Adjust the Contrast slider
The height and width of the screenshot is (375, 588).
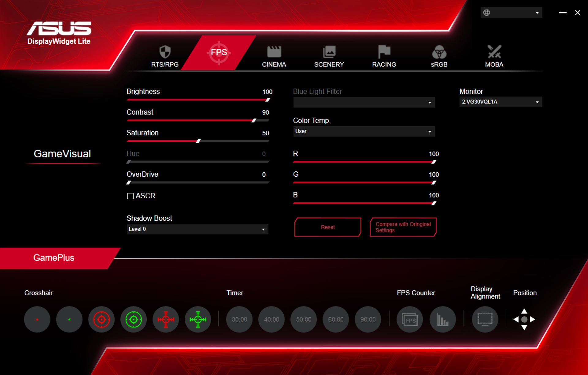click(x=198, y=121)
